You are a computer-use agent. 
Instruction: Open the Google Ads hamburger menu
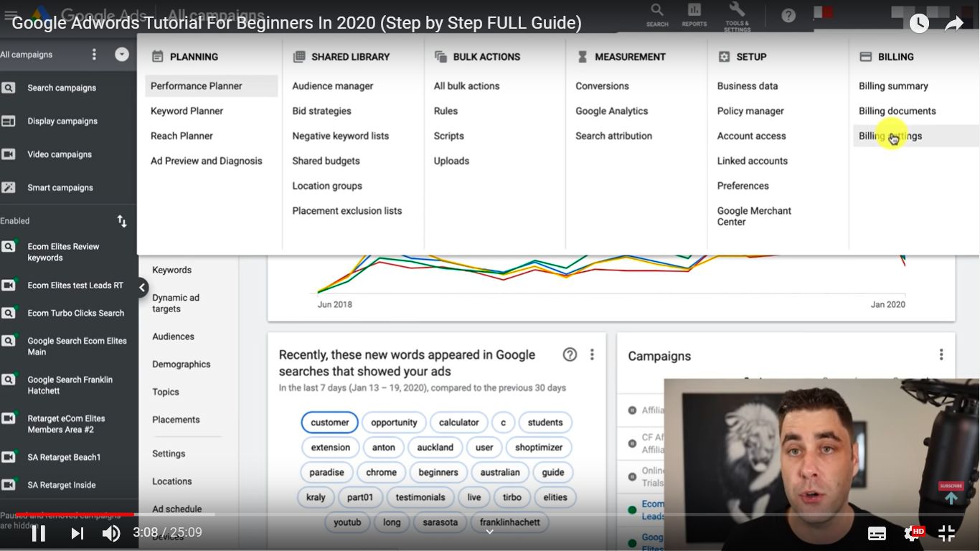coord(10,15)
